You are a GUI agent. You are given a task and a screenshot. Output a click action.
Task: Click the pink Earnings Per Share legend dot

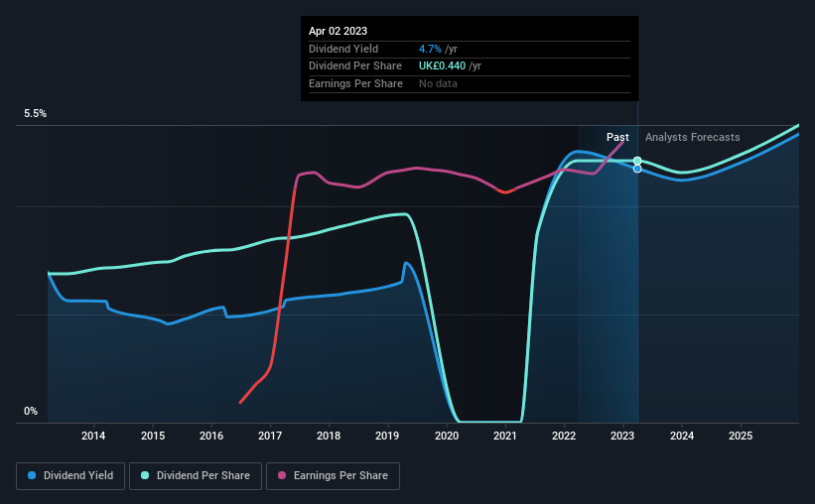click(x=282, y=475)
